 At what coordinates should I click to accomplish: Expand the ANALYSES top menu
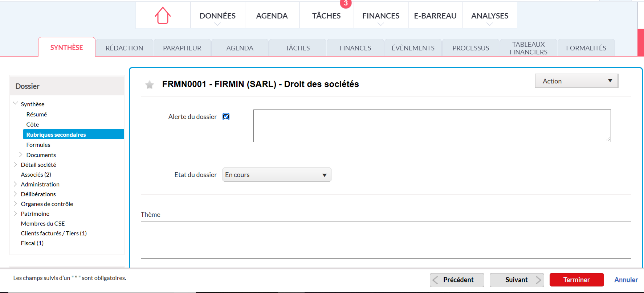pyautogui.click(x=490, y=16)
